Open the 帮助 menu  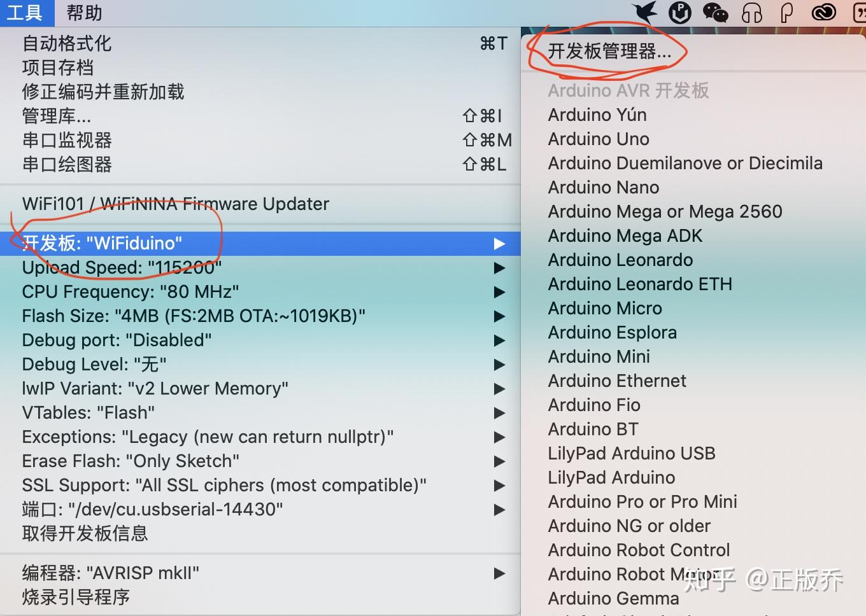click(83, 12)
